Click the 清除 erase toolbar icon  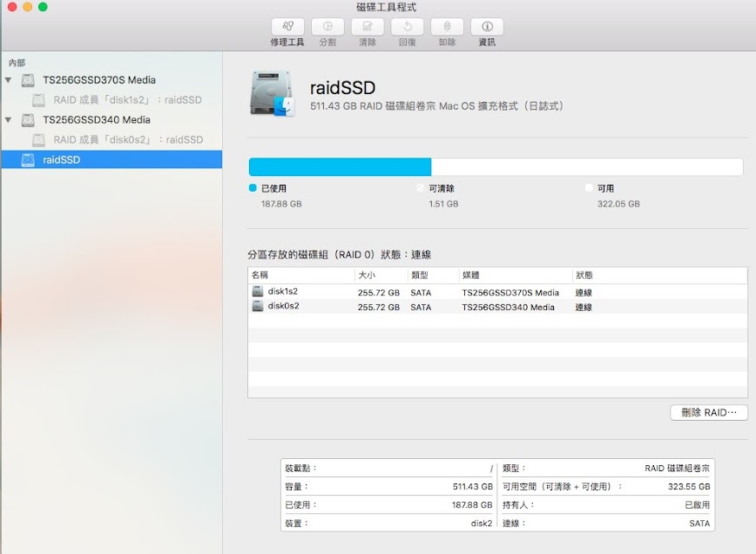click(368, 26)
